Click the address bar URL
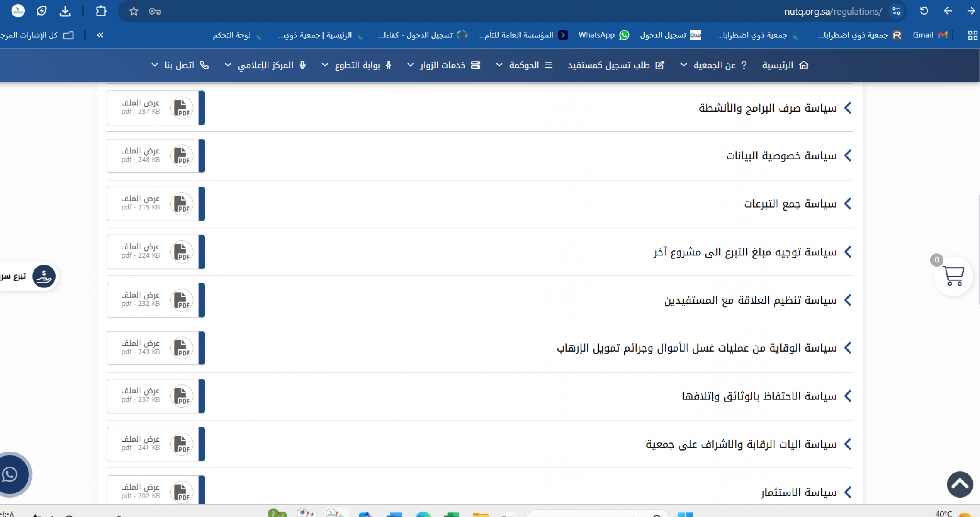 tap(833, 11)
